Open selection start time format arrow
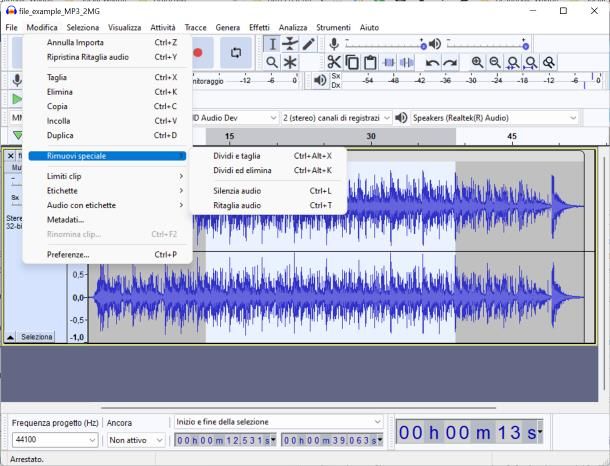This screenshot has width=610, height=466. click(273, 440)
